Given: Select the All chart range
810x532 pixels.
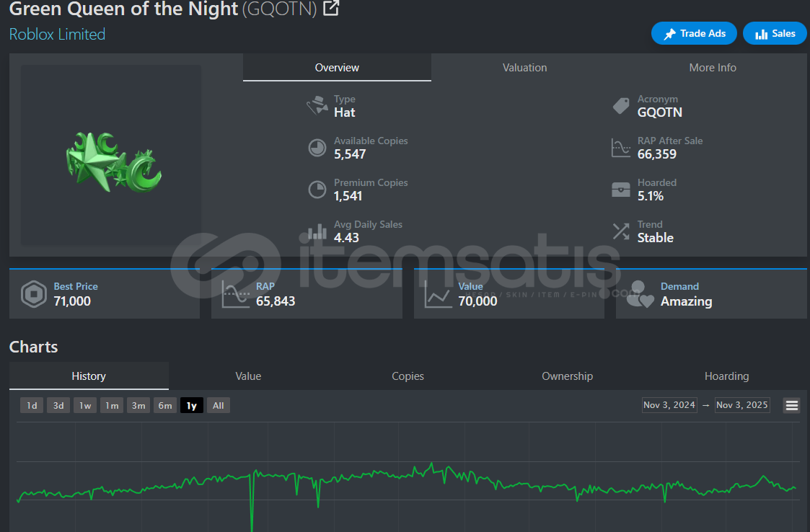Looking at the screenshot, I should coord(218,405).
